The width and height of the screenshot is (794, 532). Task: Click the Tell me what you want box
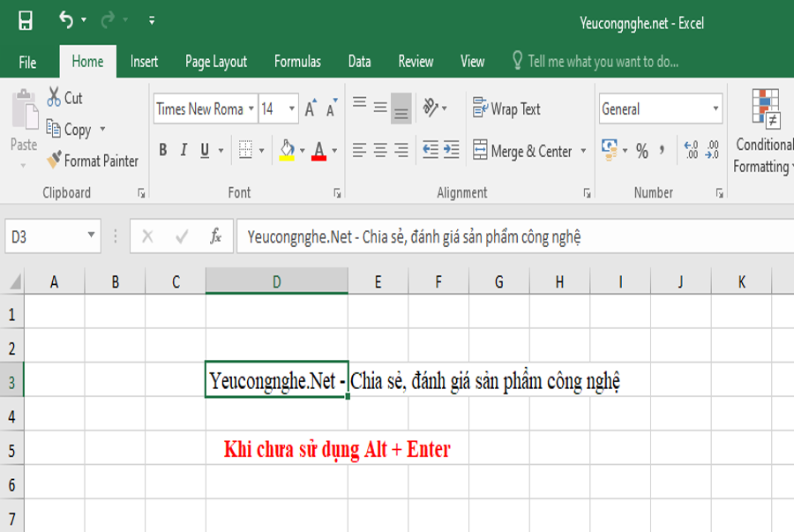tap(595, 62)
